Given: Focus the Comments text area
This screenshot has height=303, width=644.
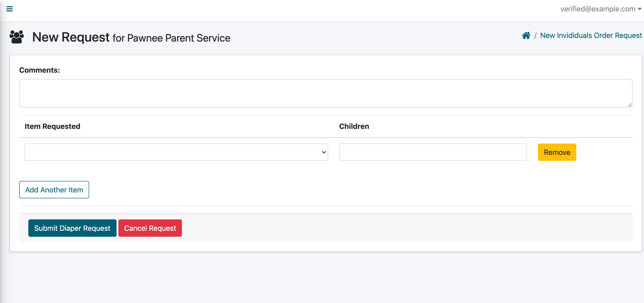Looking at the screenshot, I should 325,93.
